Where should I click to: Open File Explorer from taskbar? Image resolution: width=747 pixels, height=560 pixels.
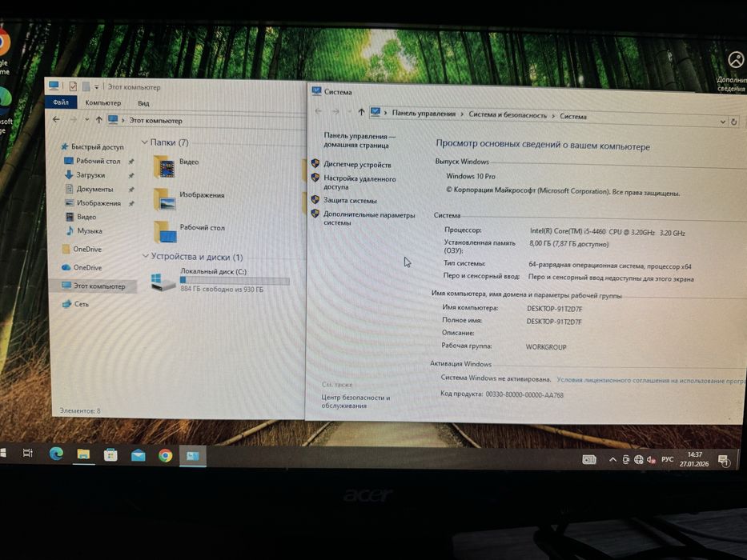coord(83,454)
